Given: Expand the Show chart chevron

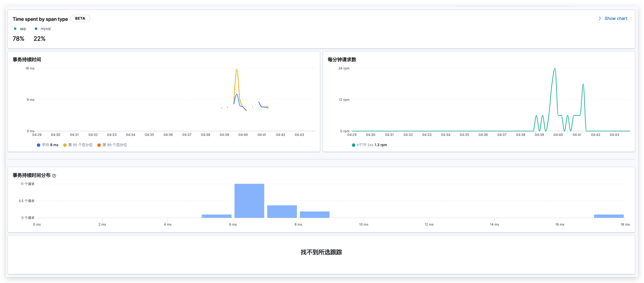Looking at the screenshot, I should coord(600,18).
